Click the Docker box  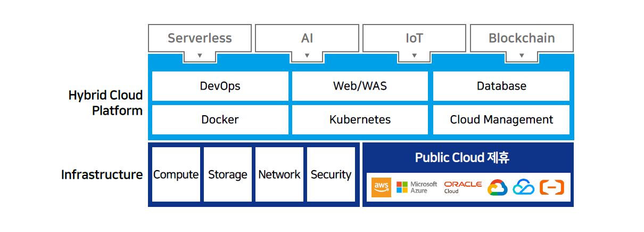[220, 119]
